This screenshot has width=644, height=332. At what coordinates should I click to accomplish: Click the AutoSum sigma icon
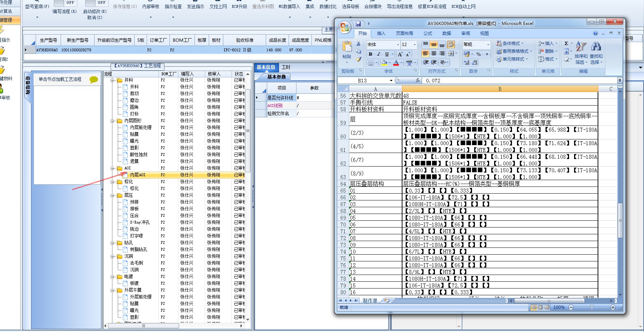[x=566, y=44]
